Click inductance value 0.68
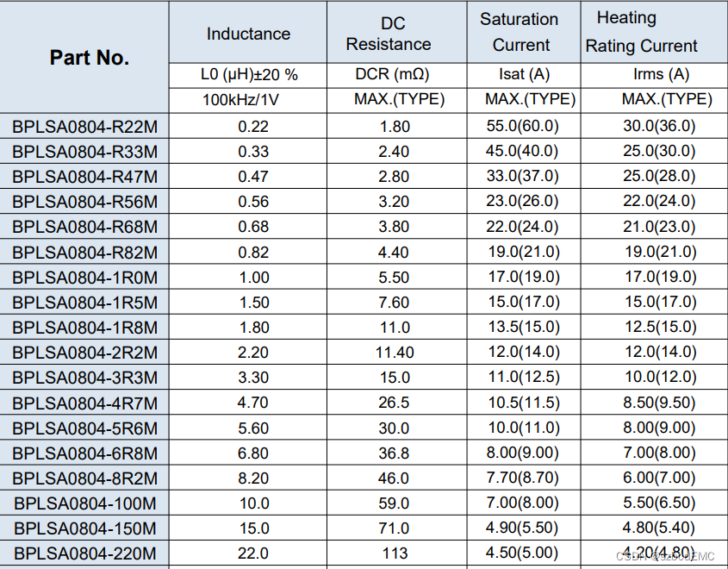The image size is (728, 569). click(x=253, y=227)
